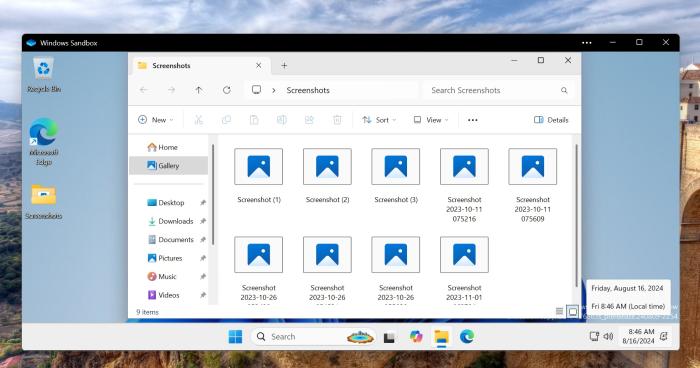Select Gallery in navigation pane
The image size is (700, 368).
[x=168, y=166]
